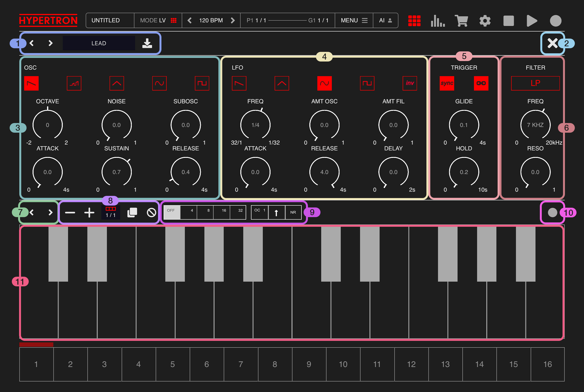Click the NR arpeggiator button
This screenshot has height=392, width=584.
coord(293,213)
